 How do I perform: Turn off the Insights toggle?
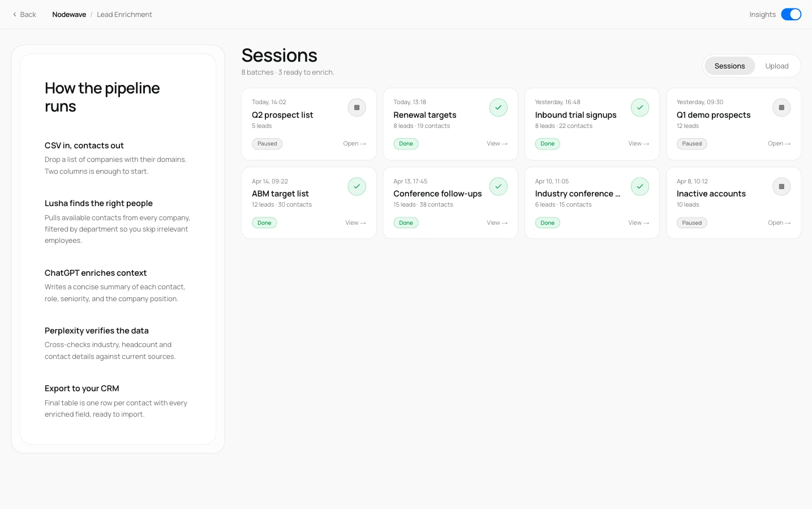[x=791, y=14]
